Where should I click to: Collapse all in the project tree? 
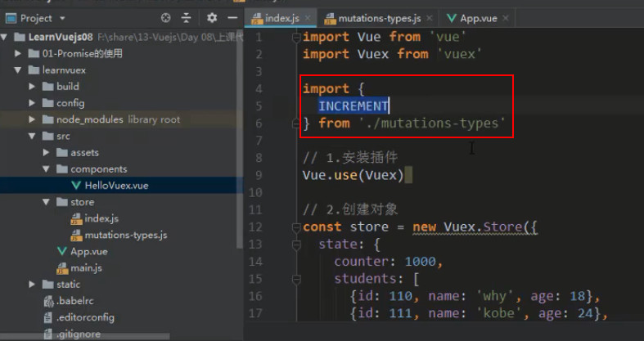186,18
